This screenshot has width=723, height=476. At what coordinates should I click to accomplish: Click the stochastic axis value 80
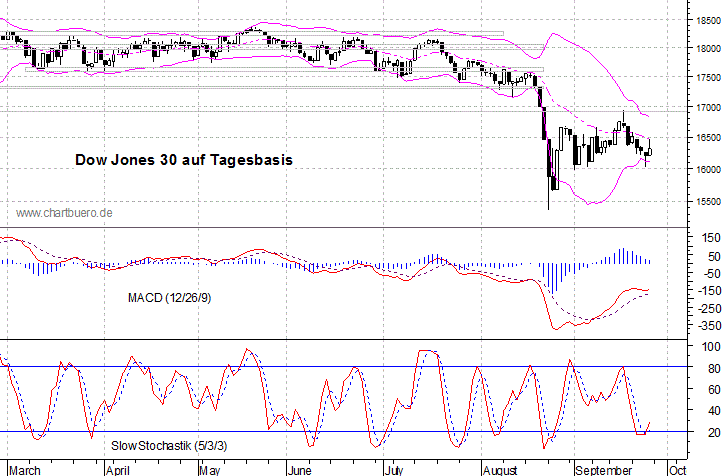714,369
